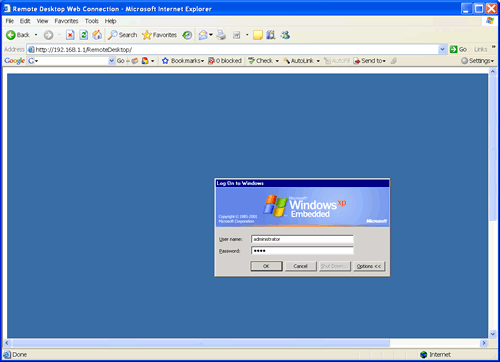Expand the address bar URL dropdown
This screenshot has height=362, width=500.
tap(442, 49)
